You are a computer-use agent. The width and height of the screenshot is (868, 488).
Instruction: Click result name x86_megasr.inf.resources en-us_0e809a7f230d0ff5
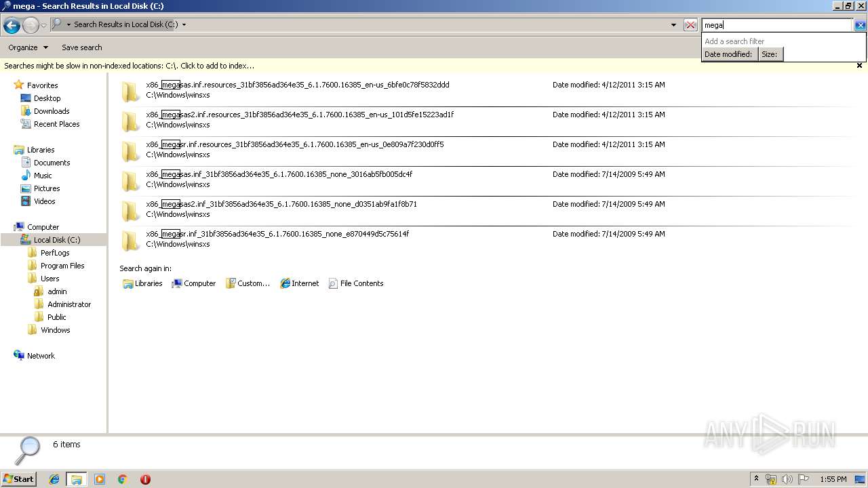(295, 144)
